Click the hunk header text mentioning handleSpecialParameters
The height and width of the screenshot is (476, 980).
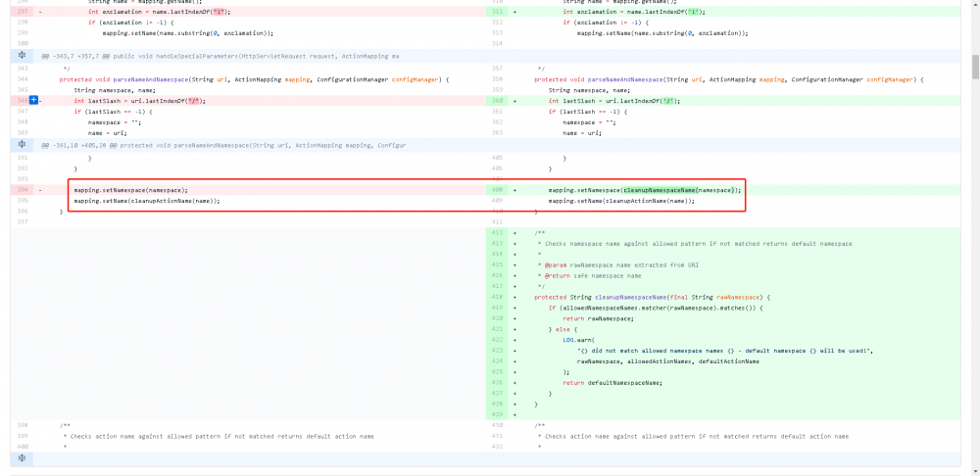point(220,56)
